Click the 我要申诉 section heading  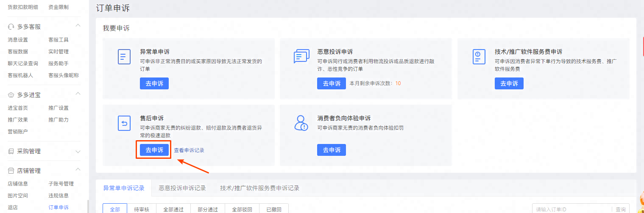pyautogui.click(x=116, y=28)
